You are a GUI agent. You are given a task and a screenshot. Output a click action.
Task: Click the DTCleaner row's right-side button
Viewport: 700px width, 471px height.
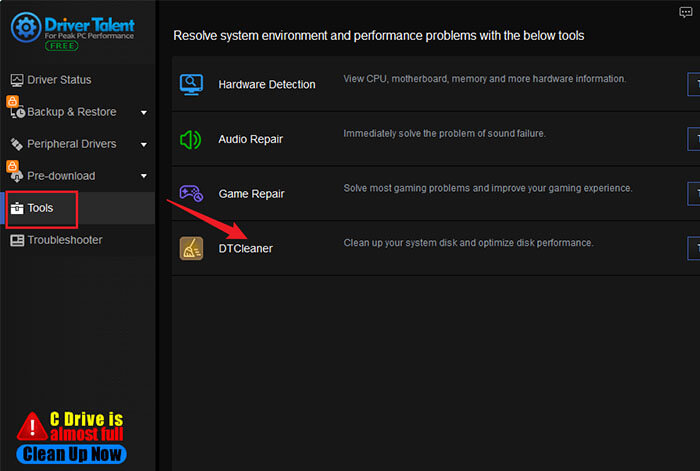[x=693, y=248]
